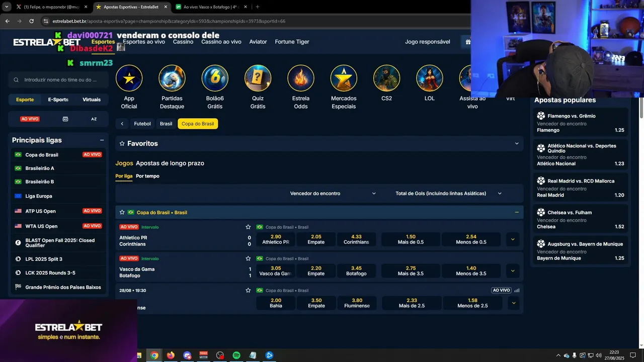Expand more markets for Vasco da Gama match
This screenshot has height=362, width=644.
[x=513, y=271]
